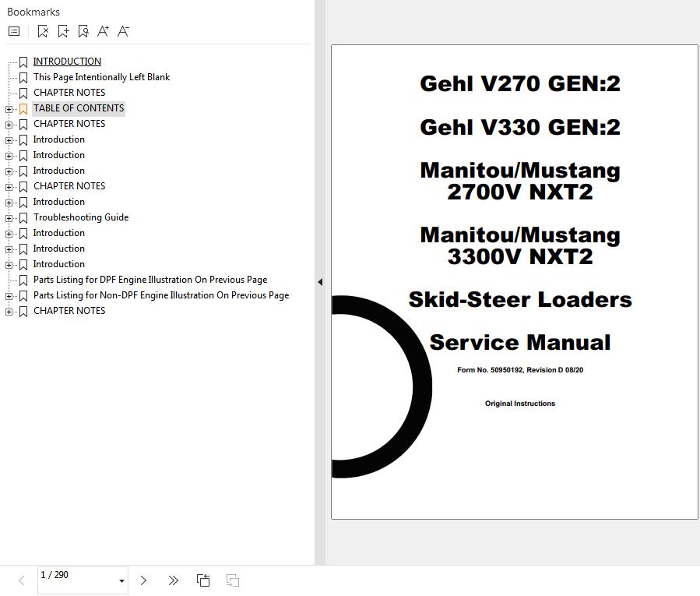Select the TABLE OF CONTENTS bookmark
Image resolution: width=700 pixels, height=596 pixels.
(x=79, y=108)
